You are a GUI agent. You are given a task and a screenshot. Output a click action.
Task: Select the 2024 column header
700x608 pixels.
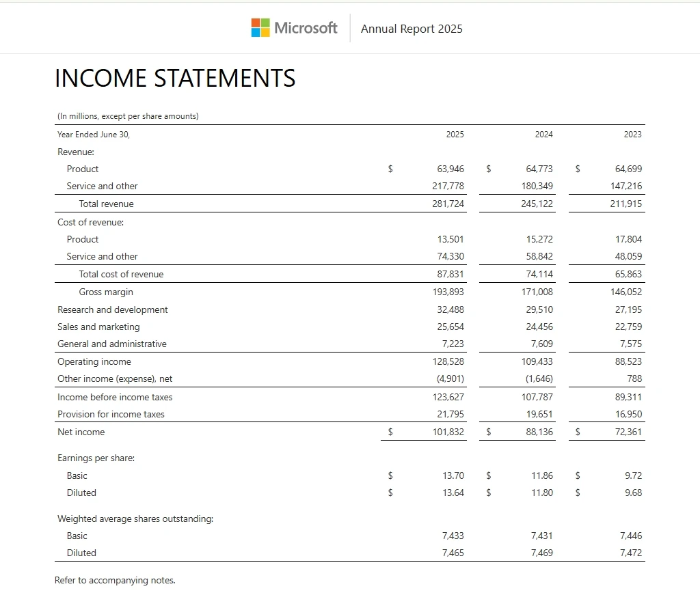544,135
